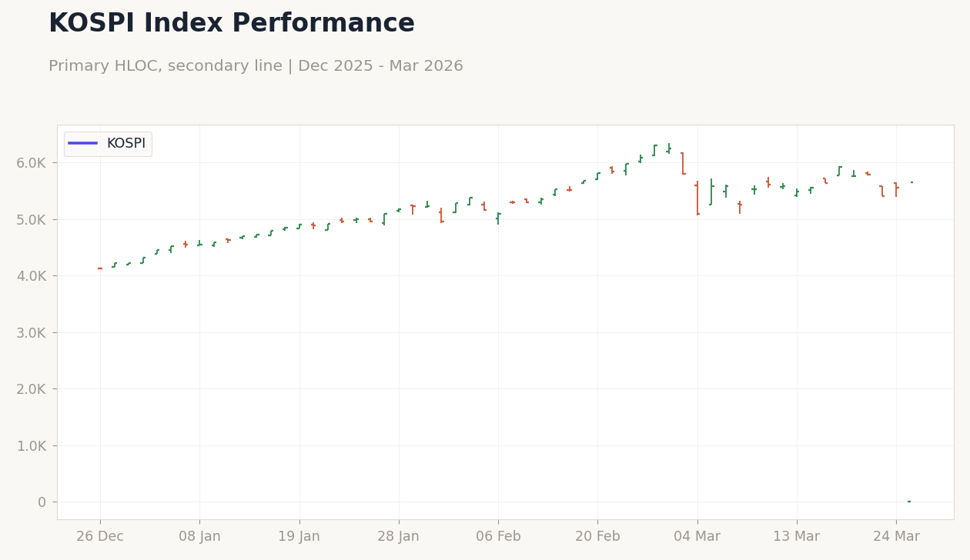The height and width of the screenshot is (560, 970).
Task: Click the 20 Feb x-axis label
Action: 597,537
